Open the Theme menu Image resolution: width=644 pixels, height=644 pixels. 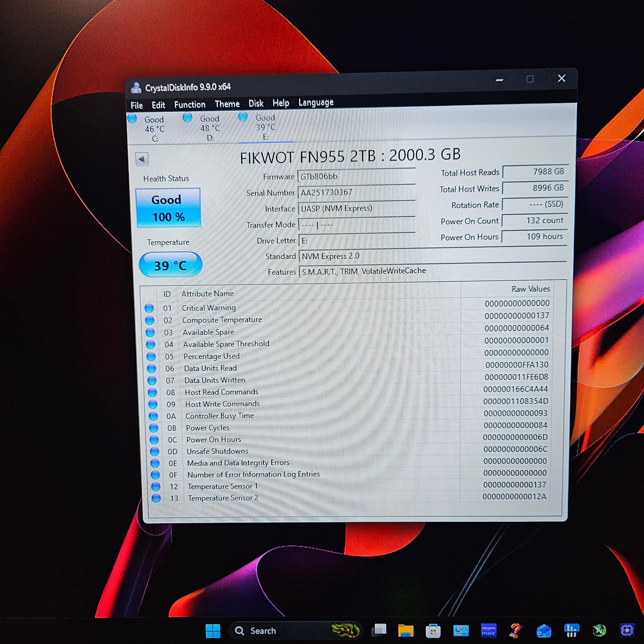click(x=227, y=104)
